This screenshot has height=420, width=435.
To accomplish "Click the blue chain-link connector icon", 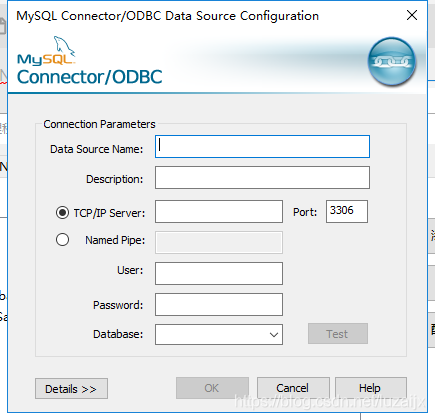I will click(x=392, y=62).
